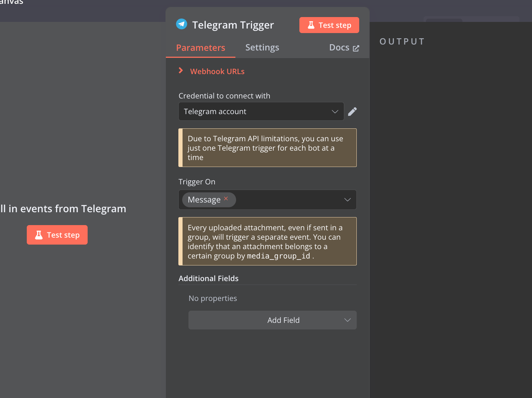
Task: Click the pencil icon to edit the credential
Action: point(352,111)
